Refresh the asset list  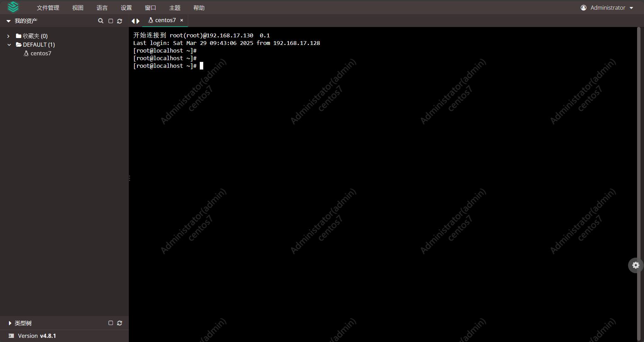(x=120, y=21)
